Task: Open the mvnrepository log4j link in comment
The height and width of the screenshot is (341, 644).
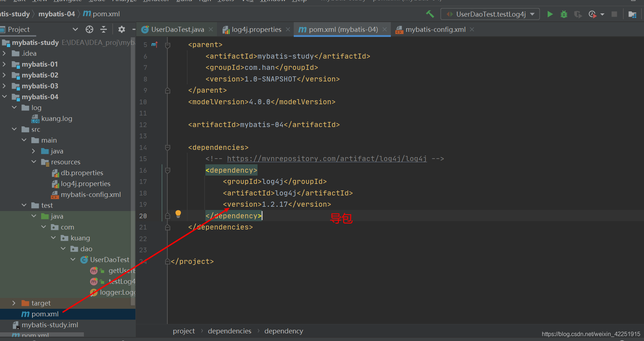Action: pos(327,159)
